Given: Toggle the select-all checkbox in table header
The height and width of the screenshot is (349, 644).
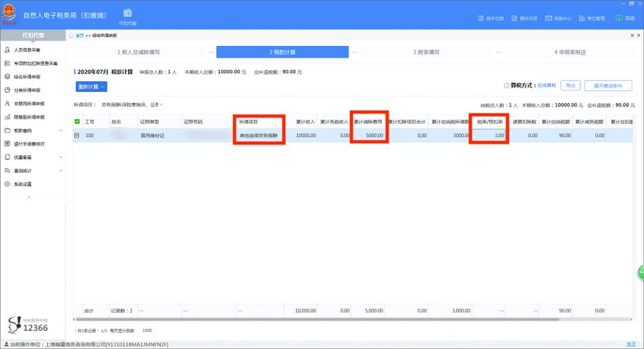Looking at the screenshot, I should coord(77,122).
